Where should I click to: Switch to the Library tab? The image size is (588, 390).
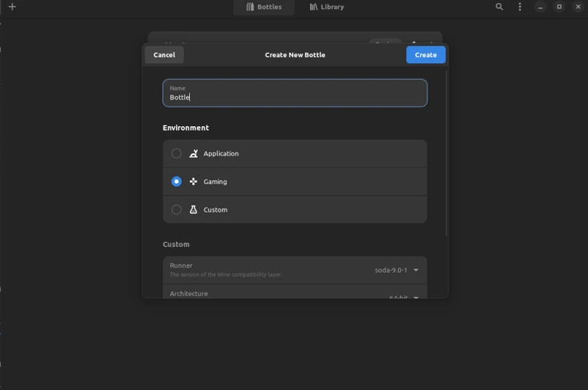[x=326, y=7]
